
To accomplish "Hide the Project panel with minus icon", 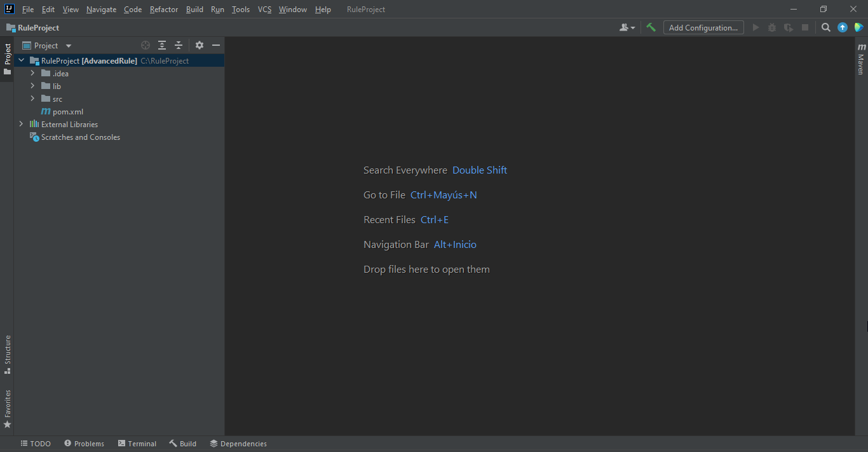I will 216,45.
